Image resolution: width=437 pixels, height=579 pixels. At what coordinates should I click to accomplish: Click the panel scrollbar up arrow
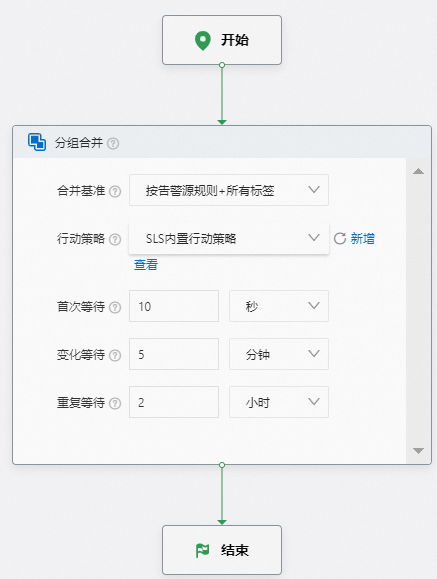pos(418,171)
